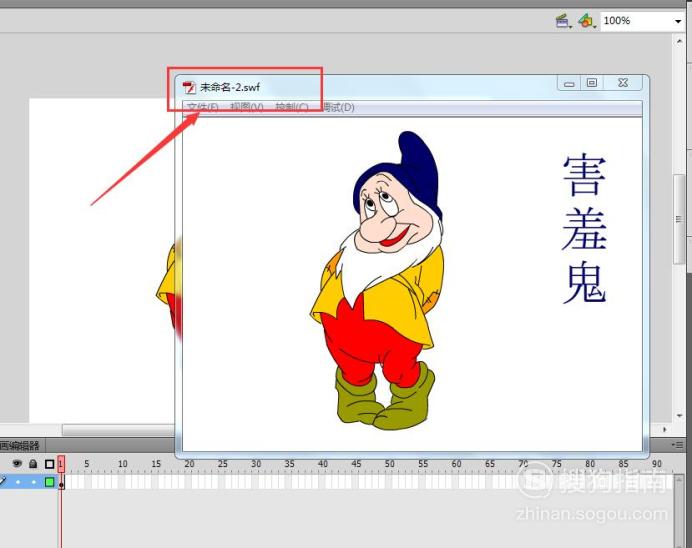Click the stage vertical scrollbar down arrow
This screenshot has width=692, height=548.
679,416
